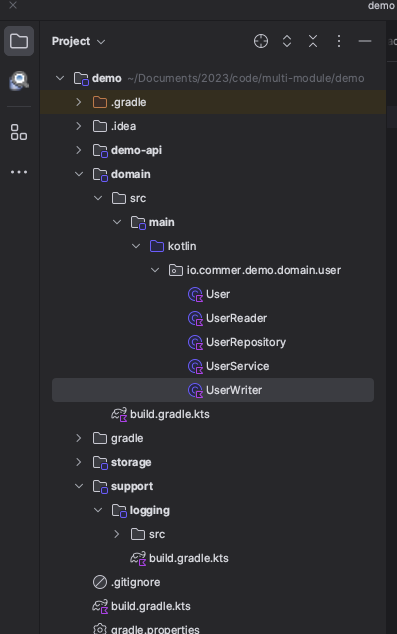Expand all tree nodes icon
Screen dimensions: 397x634
(x=287, y=41)
